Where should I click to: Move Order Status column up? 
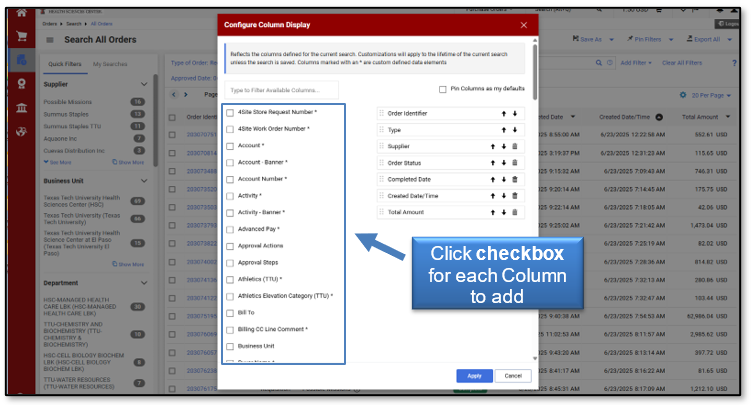click(493, 163)
